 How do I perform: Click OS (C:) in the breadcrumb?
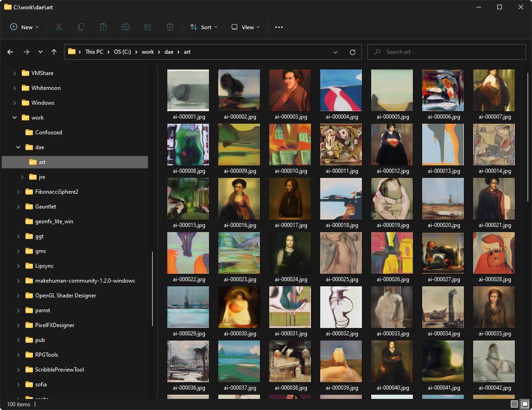[122, 52]
